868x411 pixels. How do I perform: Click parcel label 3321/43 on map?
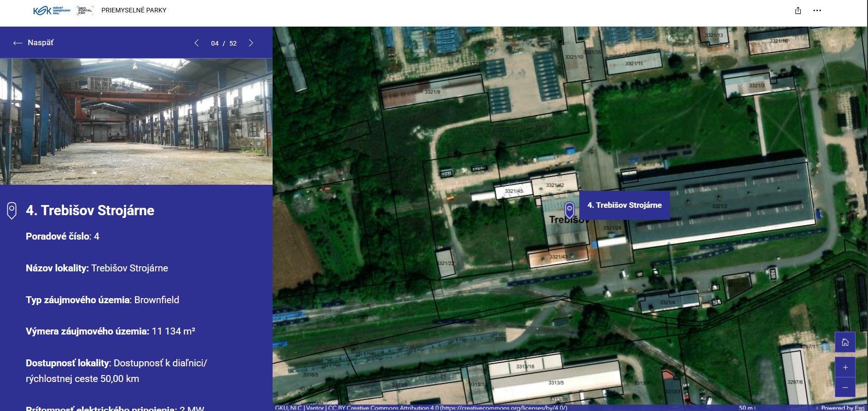click(559, 257)
